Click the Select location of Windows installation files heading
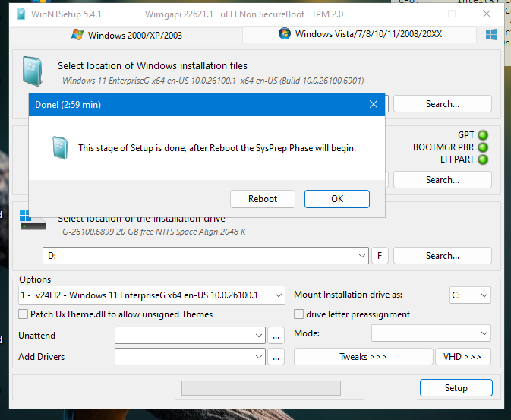The height and width of the screenshot is (420, 511). click(x=153, y=66)
